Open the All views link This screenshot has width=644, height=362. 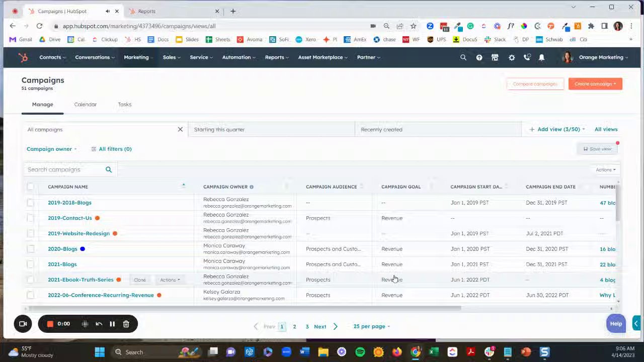point(606,129)
